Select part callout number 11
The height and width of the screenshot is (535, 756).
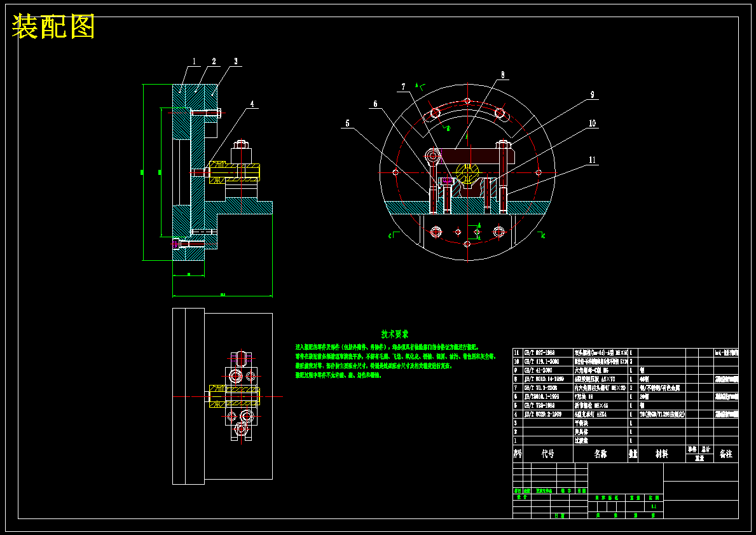(x=592, y=160)
